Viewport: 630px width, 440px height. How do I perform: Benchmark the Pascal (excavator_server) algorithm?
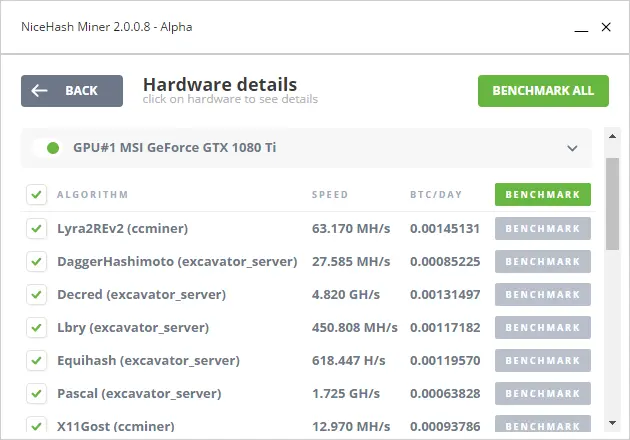click(543, 393)
